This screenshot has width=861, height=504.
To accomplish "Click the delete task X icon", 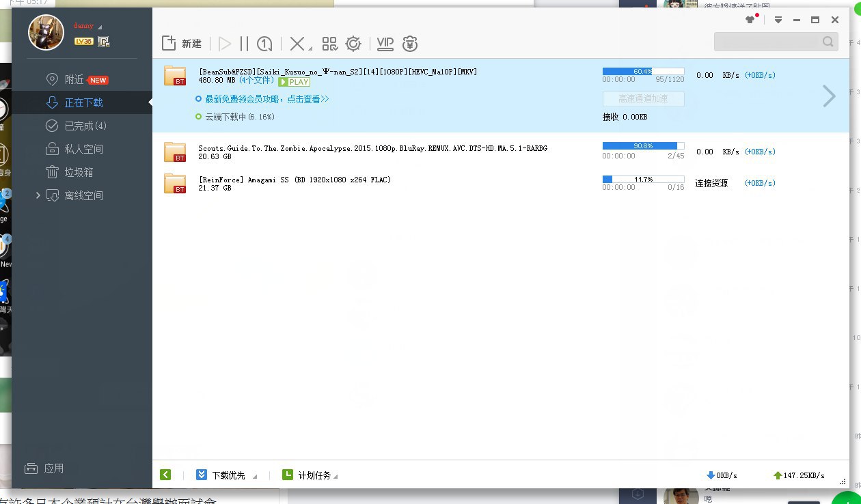I will click(297, 44).
